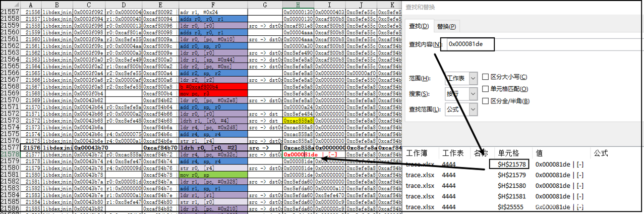Select column D header
Viewport: 644px width, 214px height.
pos(124,5)
